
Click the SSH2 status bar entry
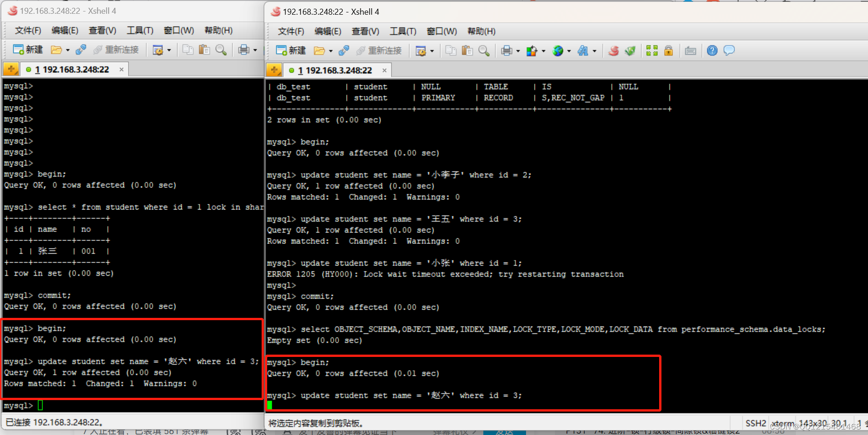[x=756, y=423]
